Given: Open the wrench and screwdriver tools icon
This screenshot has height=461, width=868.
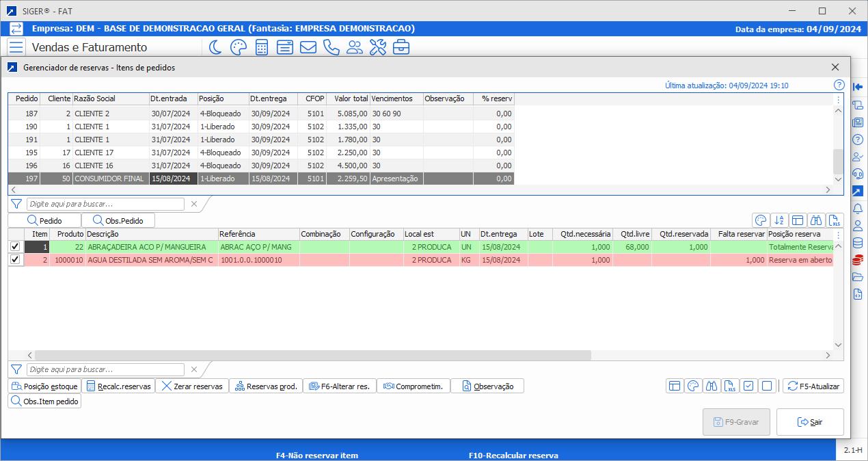Looking at the screenshot, I should (378, 47).
